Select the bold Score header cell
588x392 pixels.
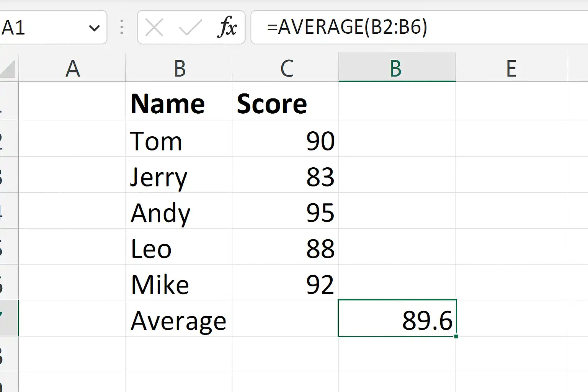point(285,103)
